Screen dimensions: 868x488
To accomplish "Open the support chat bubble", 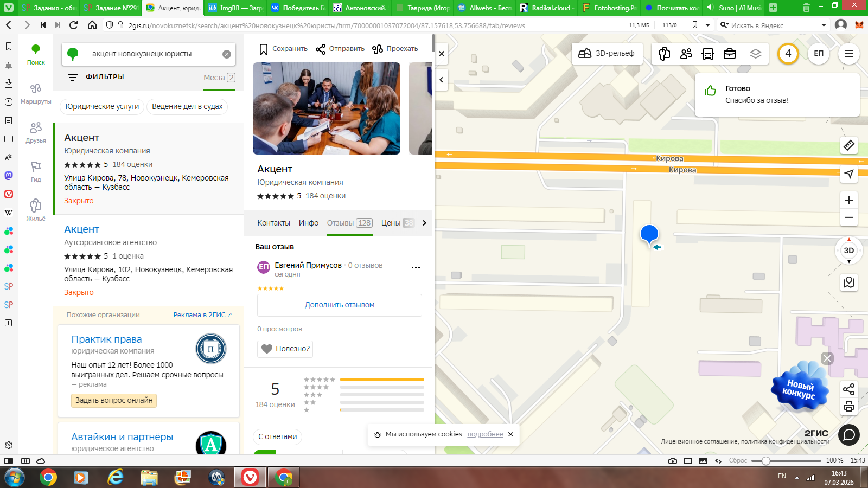I will click(849, 435).
